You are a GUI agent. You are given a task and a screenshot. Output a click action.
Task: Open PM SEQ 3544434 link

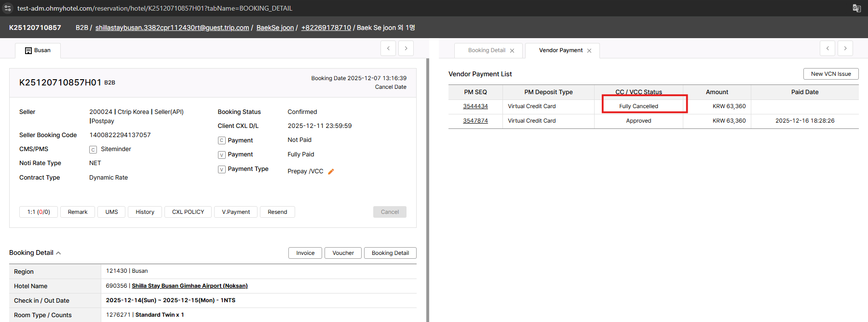coord(475,106)
